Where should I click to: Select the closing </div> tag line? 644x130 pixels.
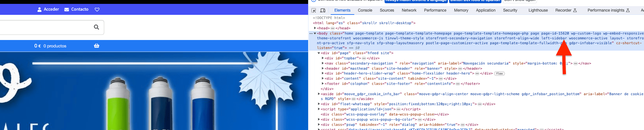[x=327, y=89]
